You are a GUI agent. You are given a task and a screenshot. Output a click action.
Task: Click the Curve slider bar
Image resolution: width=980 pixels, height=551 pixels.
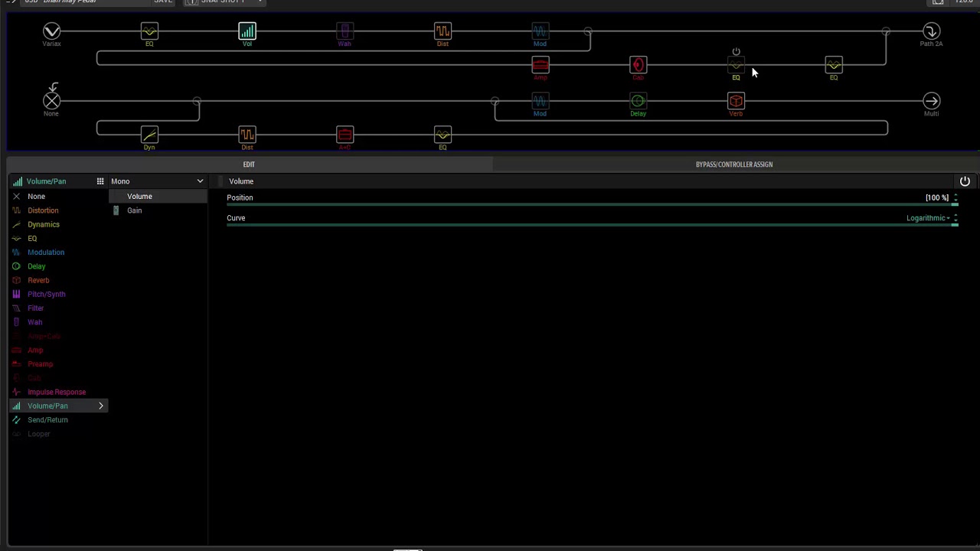pos(592,226)
